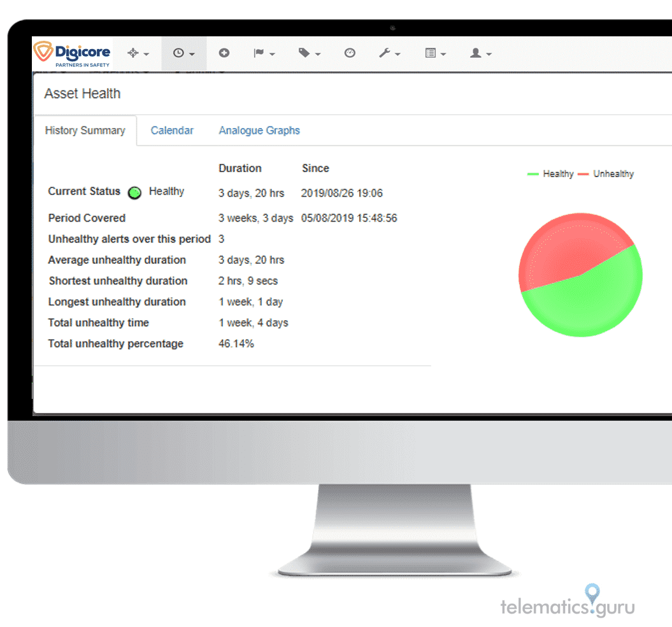Expand dropdown caret beside the wrench icon
This screenshot has height=627, width=672.
[398, 54]
